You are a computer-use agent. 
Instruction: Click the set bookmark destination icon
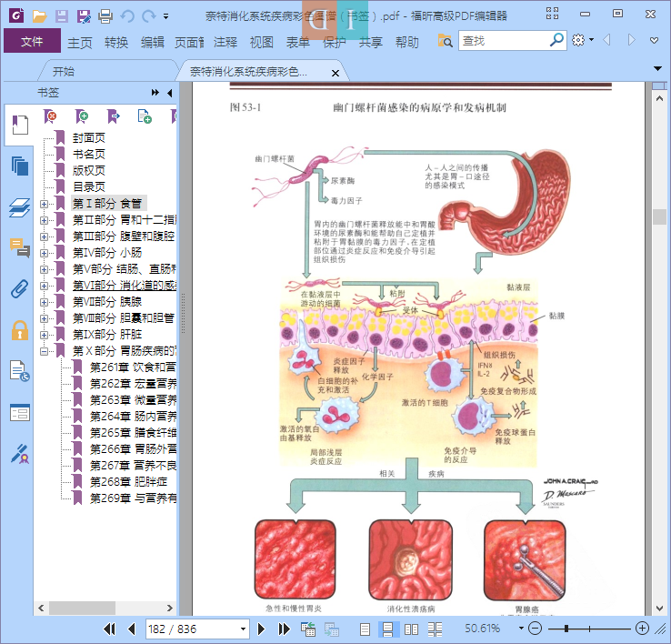pos(113,116)
